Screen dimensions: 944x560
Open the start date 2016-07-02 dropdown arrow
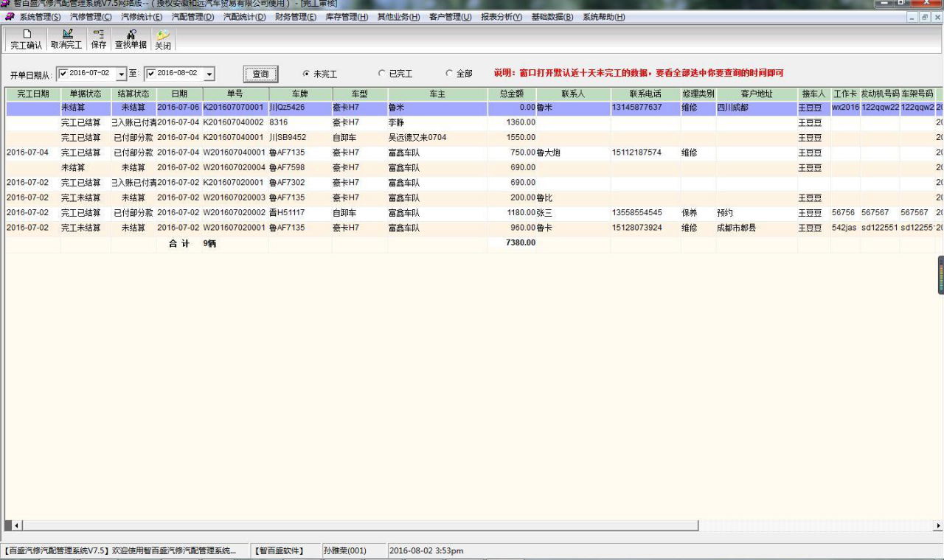tap(121, 74)
